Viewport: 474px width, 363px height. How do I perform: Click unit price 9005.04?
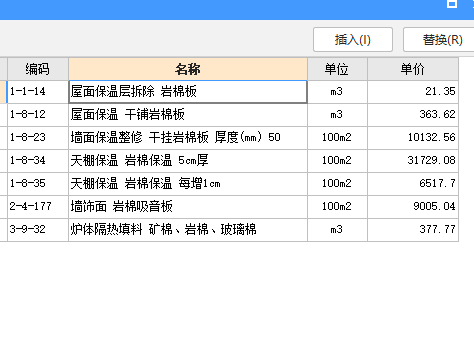[413, 207]
